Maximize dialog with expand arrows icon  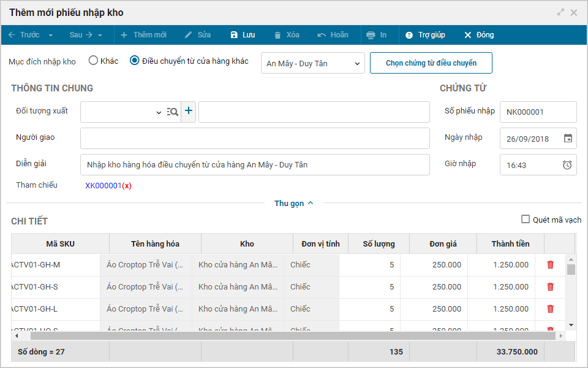pos(560,12)
